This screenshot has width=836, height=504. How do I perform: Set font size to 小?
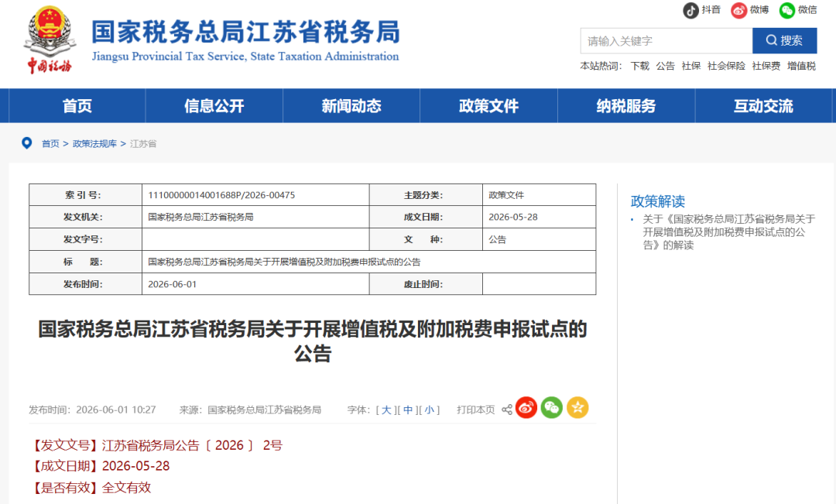[429, 410]
